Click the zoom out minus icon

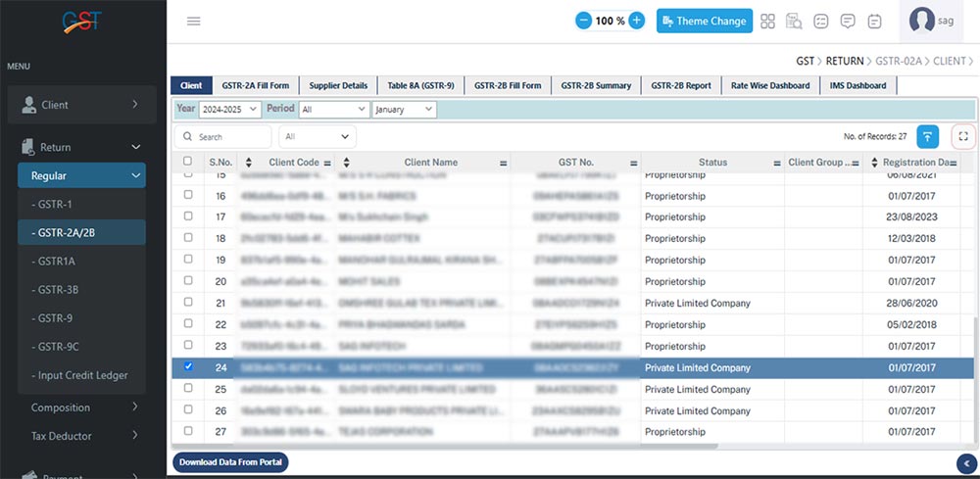pyautogui.click(x=583, y=21)
